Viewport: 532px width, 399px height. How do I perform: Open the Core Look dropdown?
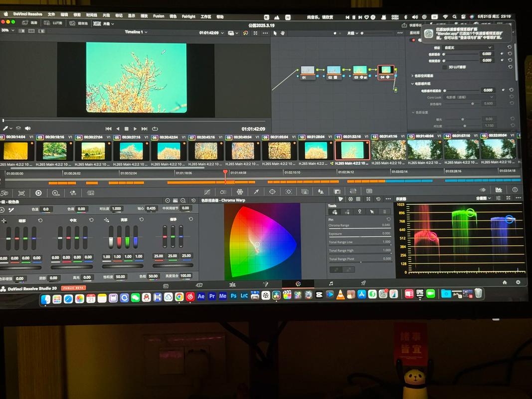pyautogui.click(x=469, y=97)
